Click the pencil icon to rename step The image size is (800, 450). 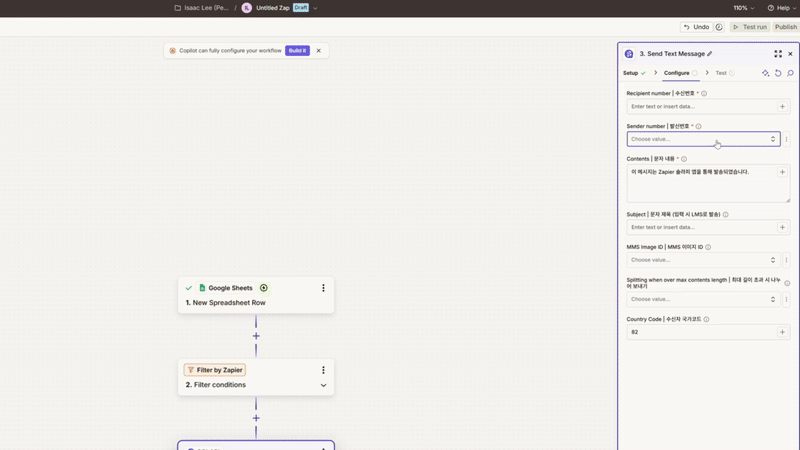(x=710, y=54)
